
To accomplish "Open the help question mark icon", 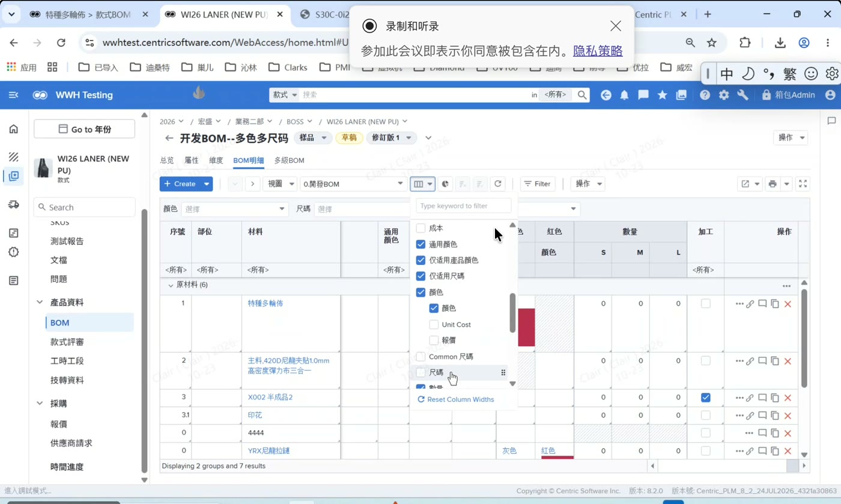I will (x=705, y=95).
